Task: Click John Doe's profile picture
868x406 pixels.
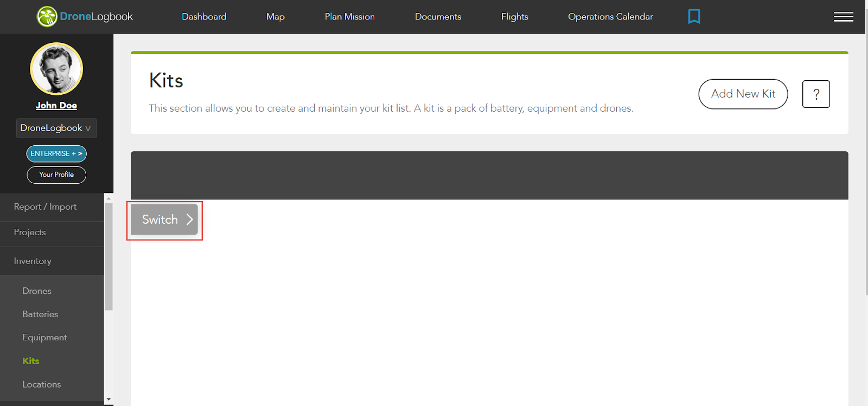Action: pos(56,69)
